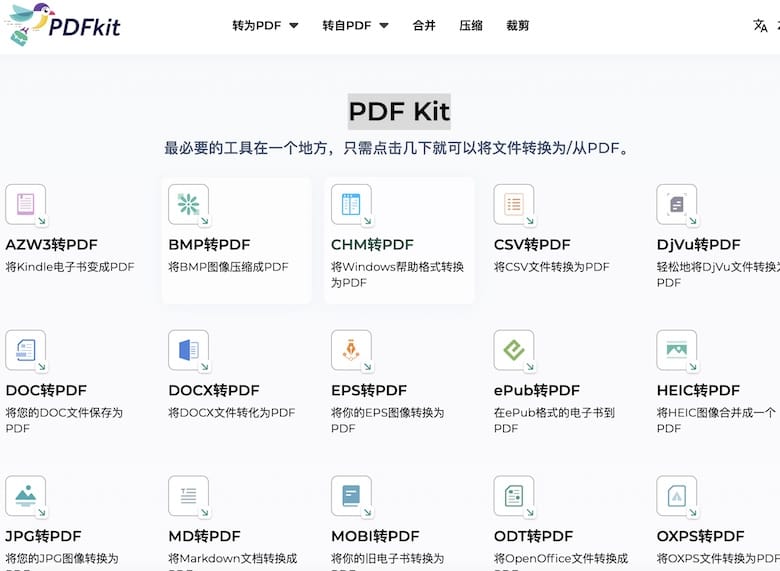The image size is (780, 571).
Task: Select the JPG转PDF icon
Action: 26,496
